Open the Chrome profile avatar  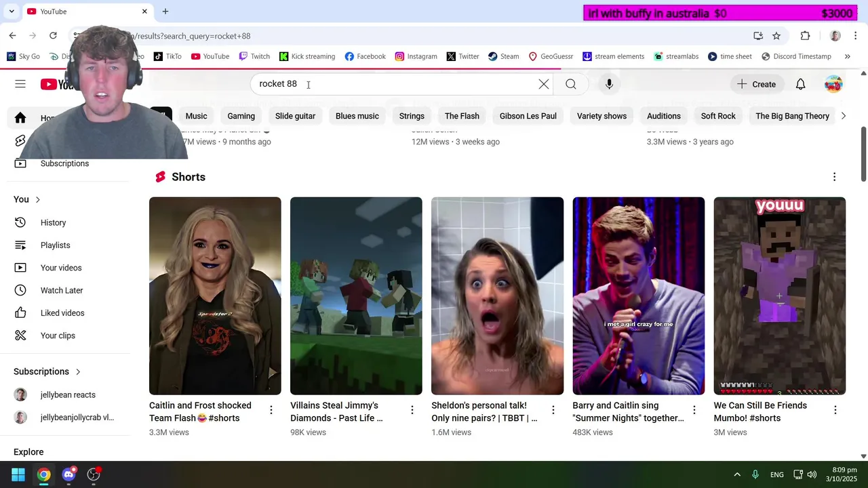pyautogui.click(x=835, y=36)
